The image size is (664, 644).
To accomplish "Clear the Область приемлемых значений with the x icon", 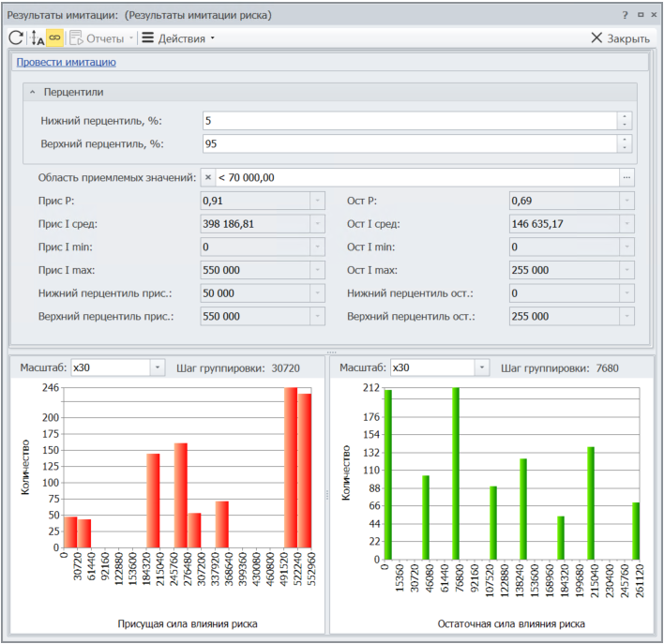I will [x=208, y=177].
